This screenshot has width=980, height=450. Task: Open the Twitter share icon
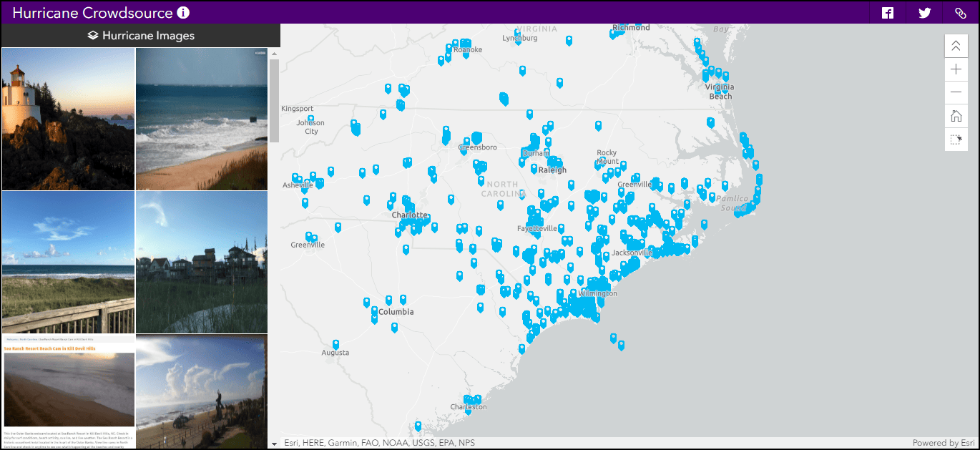[924, 12]
